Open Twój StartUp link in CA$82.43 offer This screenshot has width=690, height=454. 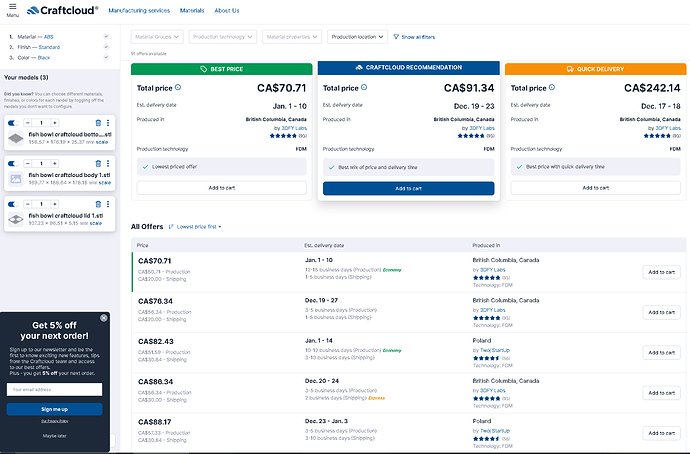[495, 350]
